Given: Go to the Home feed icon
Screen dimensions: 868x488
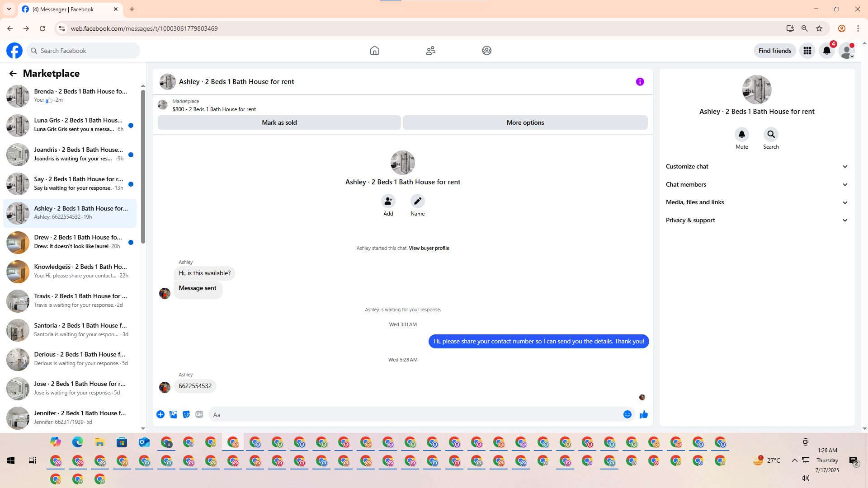Looking at the screenshot, I should 375,51.
